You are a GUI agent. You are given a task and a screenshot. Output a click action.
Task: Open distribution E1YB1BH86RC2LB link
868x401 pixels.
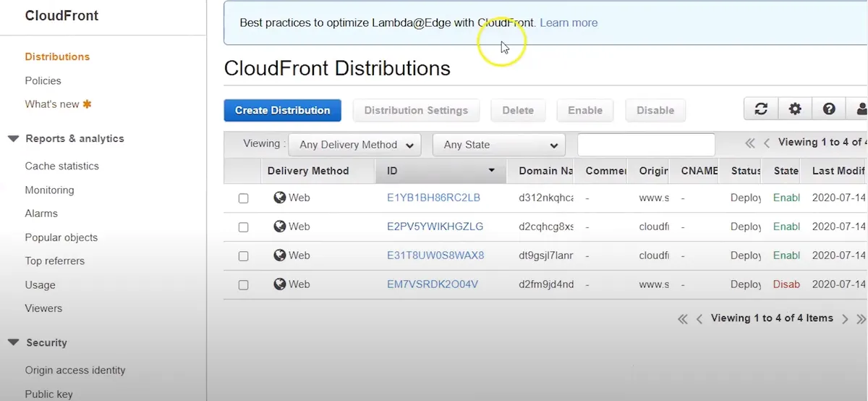pos(433,198)
